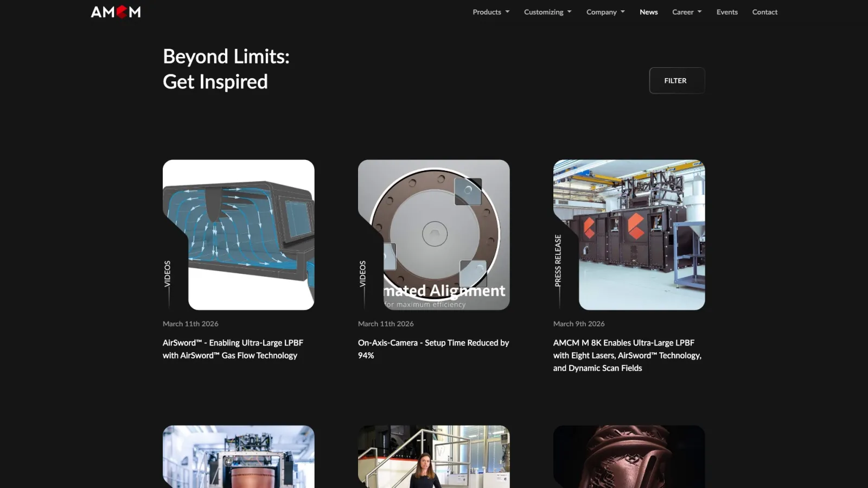Open the Company menu item
868x488 pixels.
(x=601, y=12)
